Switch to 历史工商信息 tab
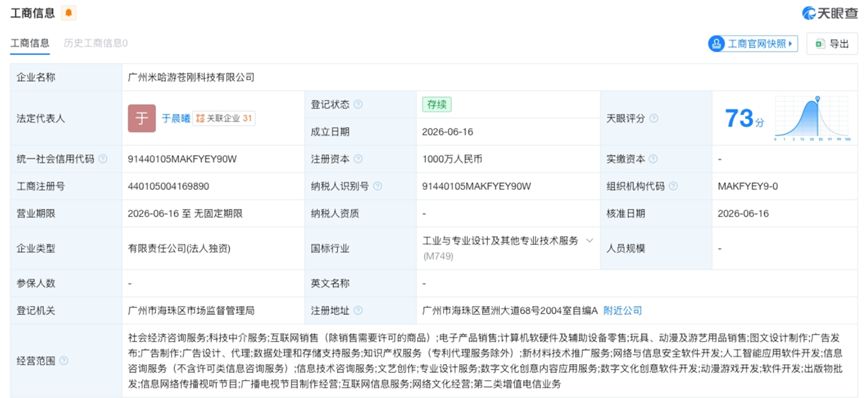The image size is (865, 398). click(x=95, y=43)
